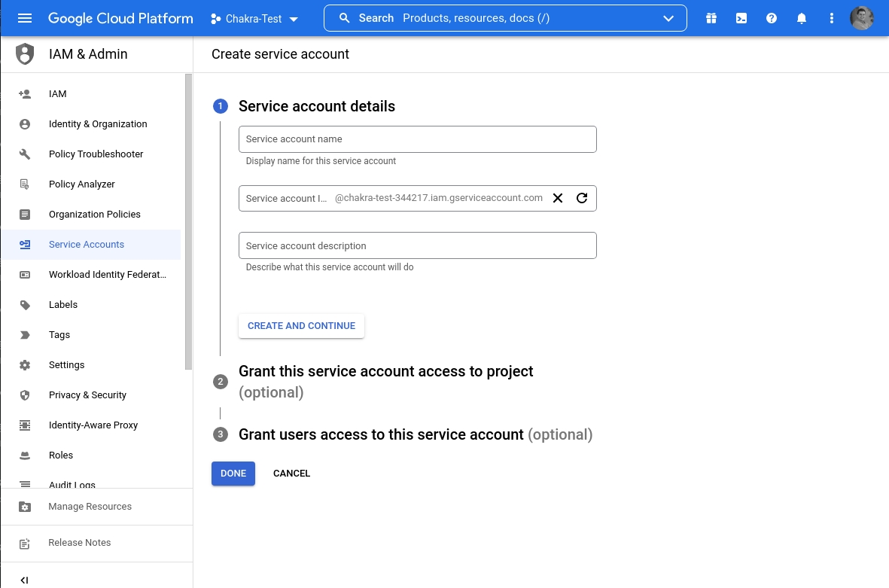Select Roles in the sidebar
This screenshot has height=588, width=889.
coord(61,455)
